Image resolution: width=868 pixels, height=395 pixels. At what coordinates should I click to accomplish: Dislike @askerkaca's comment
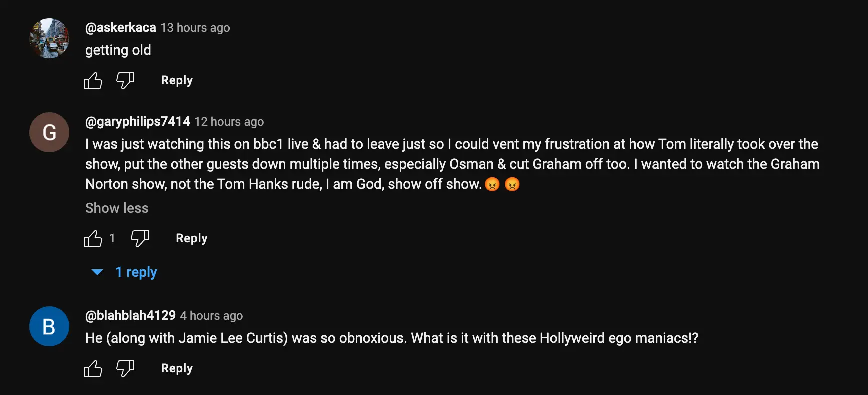125,80
